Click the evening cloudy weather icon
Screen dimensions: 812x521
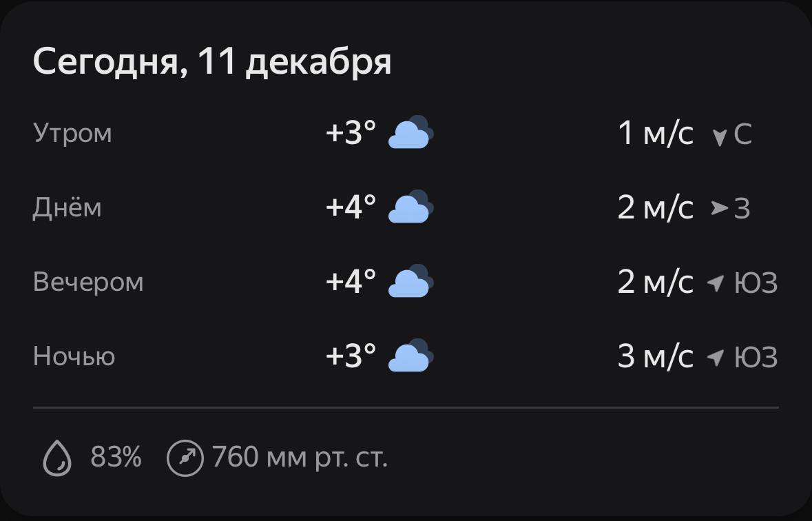[x=411, y=282]
